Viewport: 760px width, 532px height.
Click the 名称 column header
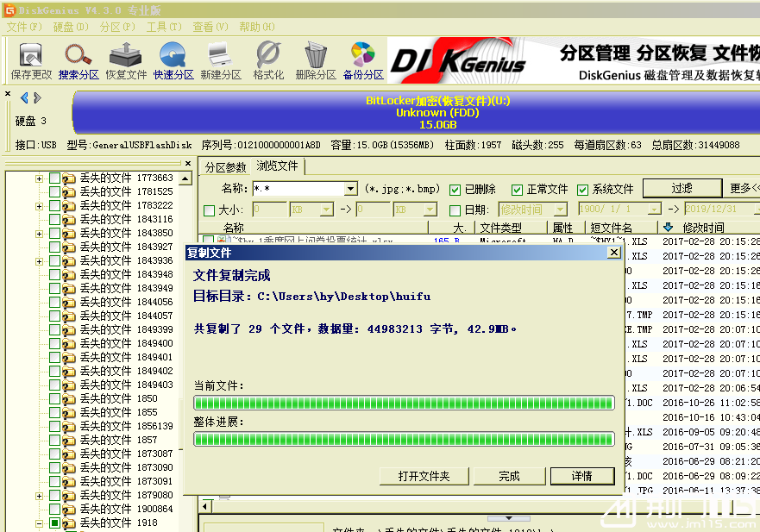coord(314,228)
